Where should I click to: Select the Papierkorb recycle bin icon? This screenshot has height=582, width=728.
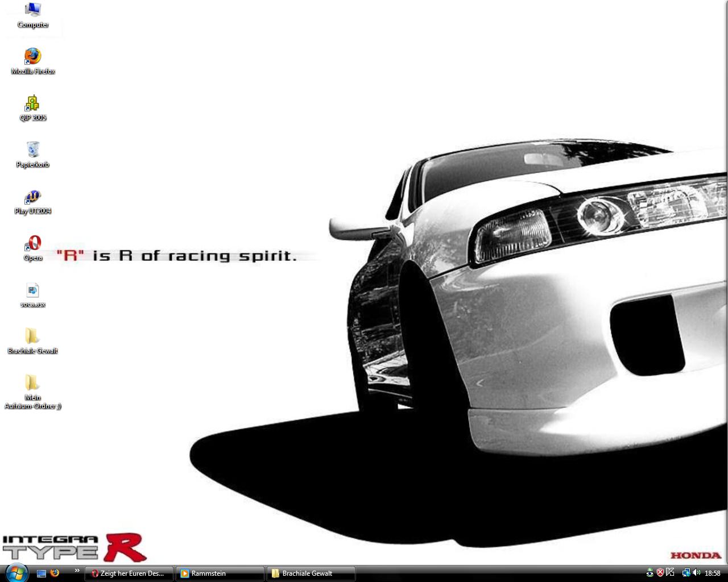point(33,155)
